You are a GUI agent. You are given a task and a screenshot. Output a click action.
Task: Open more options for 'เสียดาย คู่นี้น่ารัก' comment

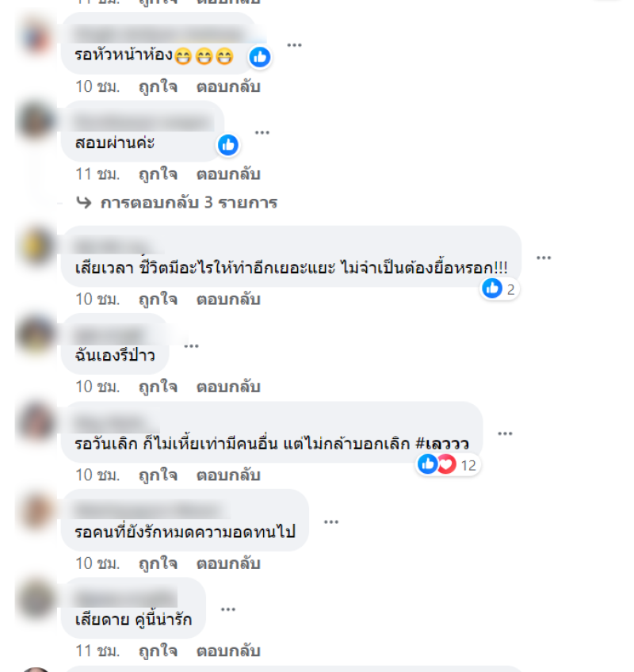click(x=228, y=609)
